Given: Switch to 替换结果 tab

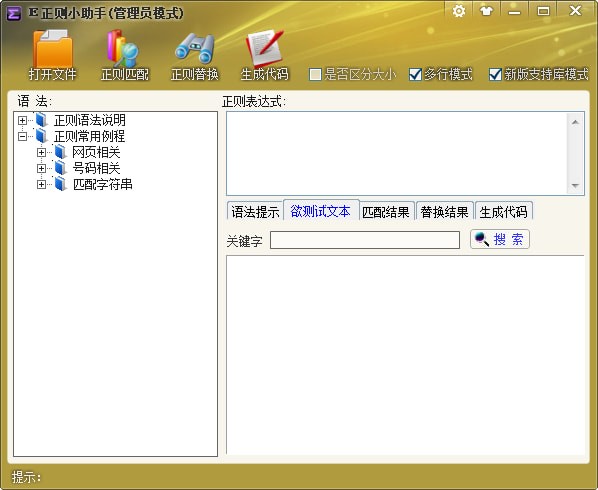Looking at the screenshot, I should click(445, 212).
